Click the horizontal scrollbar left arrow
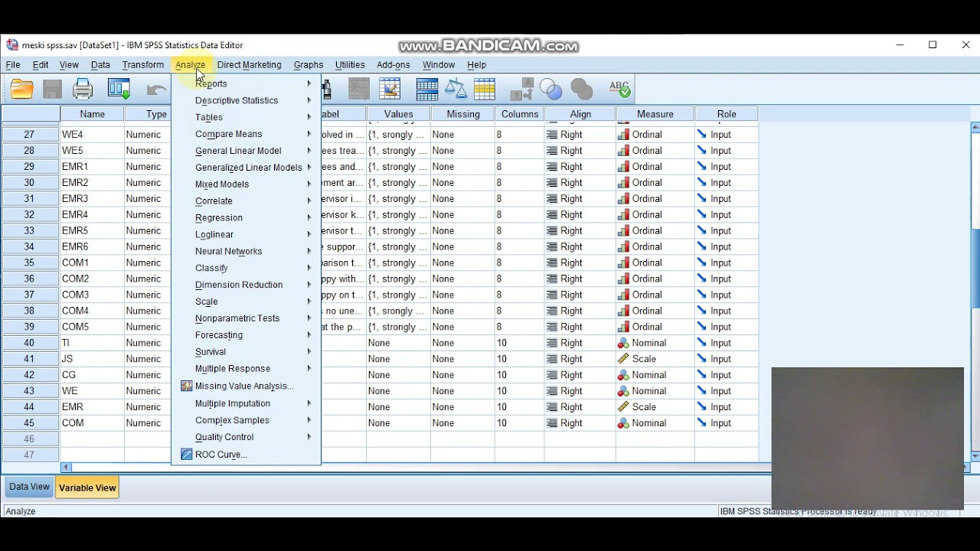This screenshot has width=980, height=551. tap(66, 468)
